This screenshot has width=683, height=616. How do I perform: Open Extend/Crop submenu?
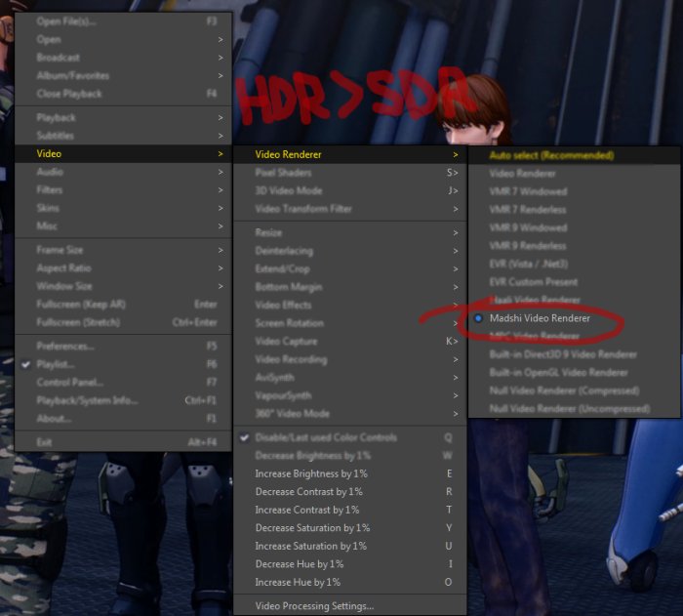pos(350,269)
